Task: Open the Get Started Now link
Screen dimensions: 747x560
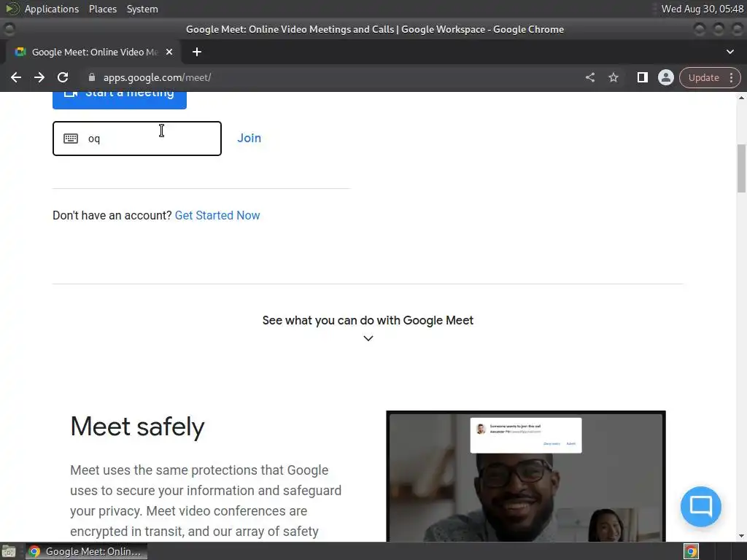Action: point(217,215)
